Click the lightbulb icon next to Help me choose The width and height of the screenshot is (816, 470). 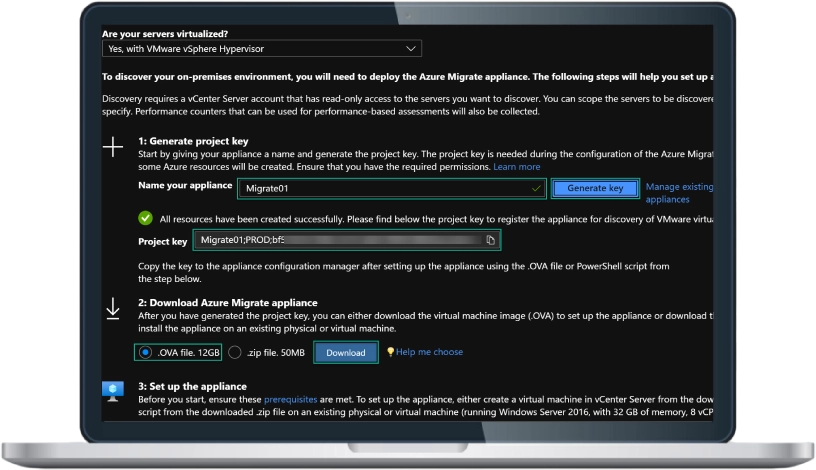pyautogui.click(x=390, y=352)
